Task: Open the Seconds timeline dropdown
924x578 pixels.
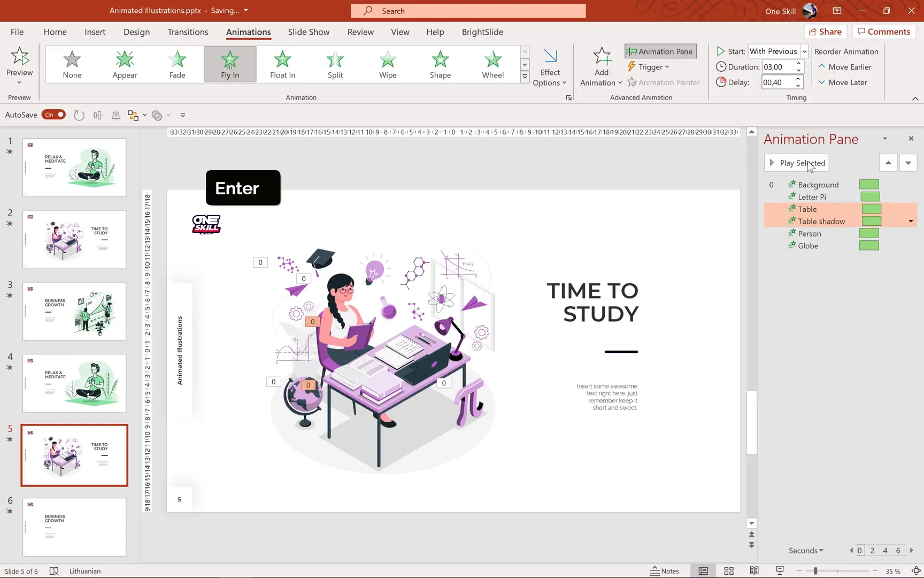Action: (805, 550)
